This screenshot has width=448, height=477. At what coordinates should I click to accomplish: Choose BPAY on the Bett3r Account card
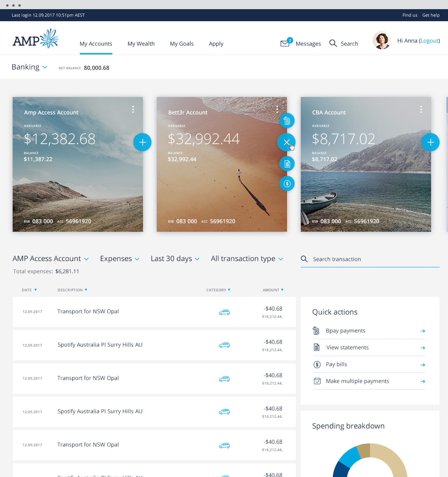287,121
